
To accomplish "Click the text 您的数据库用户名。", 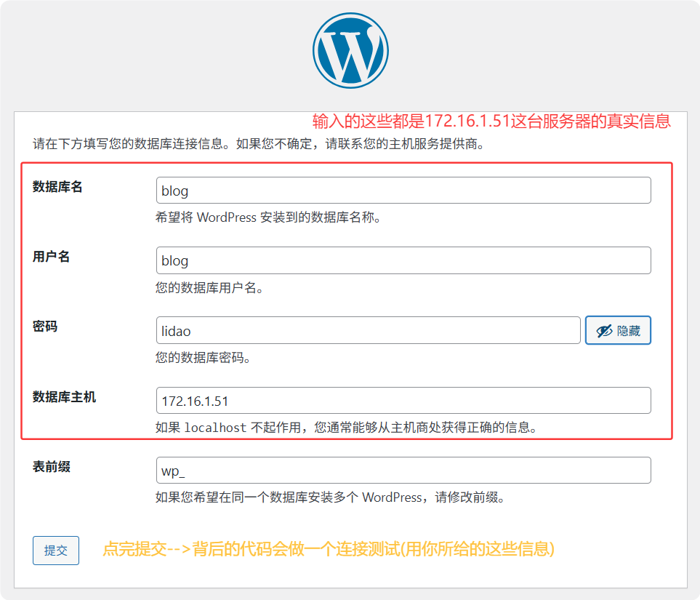I will click(210, 288).
